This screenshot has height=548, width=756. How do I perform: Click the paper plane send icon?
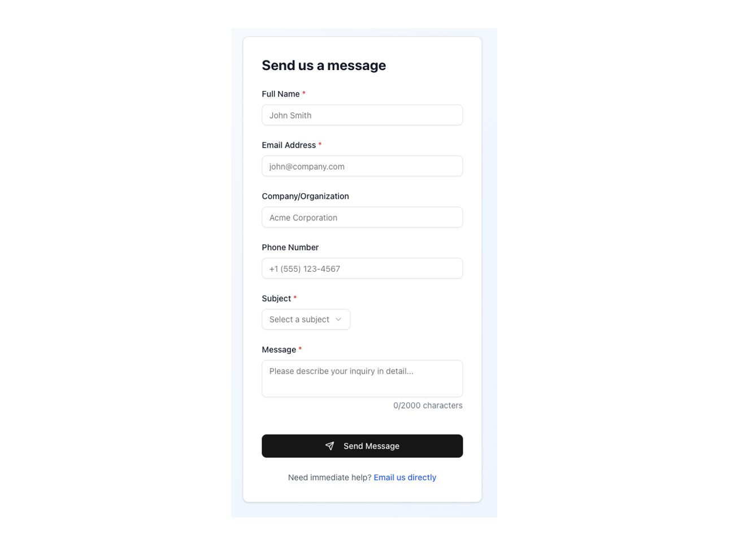tap(330, 446)
